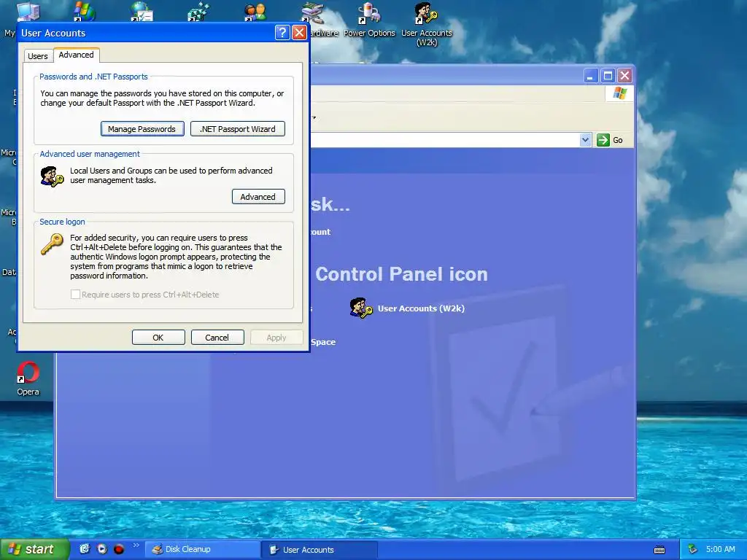The image size is (747, 560).
Task: Launch the .NET Passport Wizard
Action: pyautogui.click(x=237, y=129)
